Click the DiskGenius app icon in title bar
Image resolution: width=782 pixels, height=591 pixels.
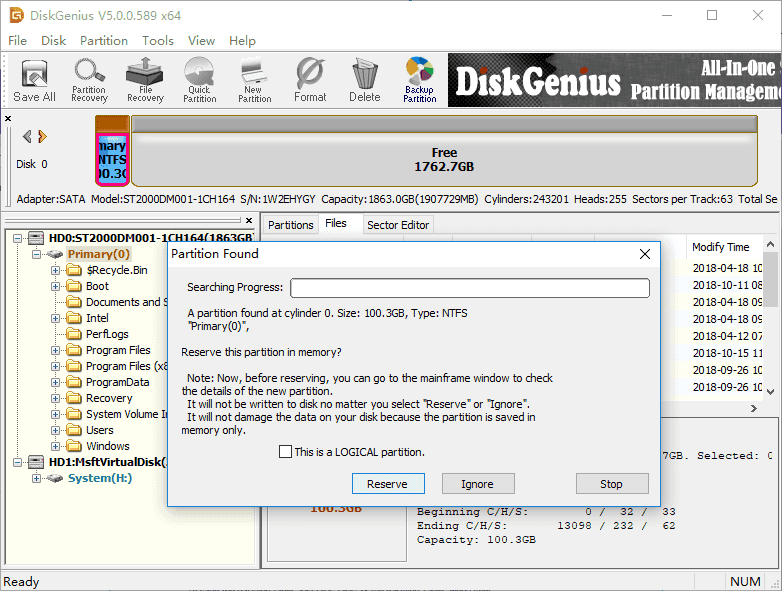(16, 15)
